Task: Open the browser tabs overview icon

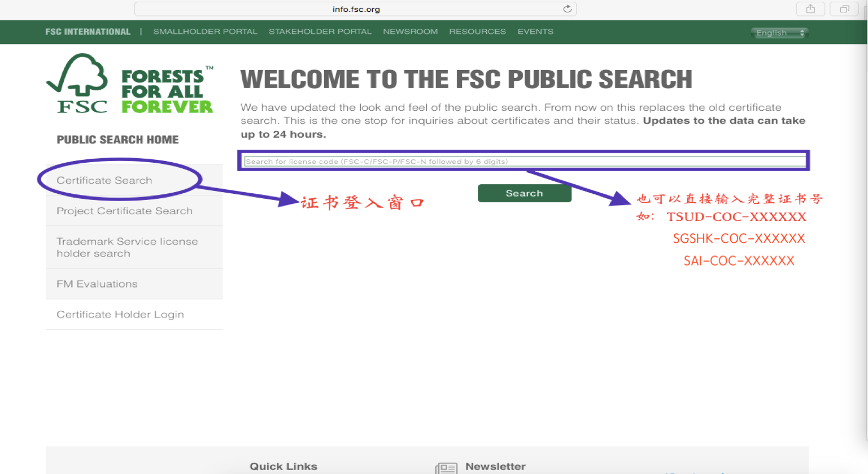Action: pos(844,9)
